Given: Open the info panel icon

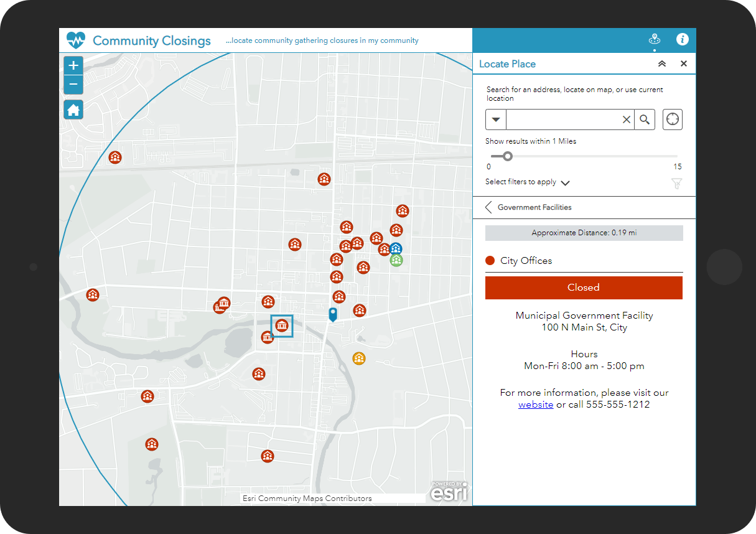Looking at the screenshot, I should [x=683, y=39].
